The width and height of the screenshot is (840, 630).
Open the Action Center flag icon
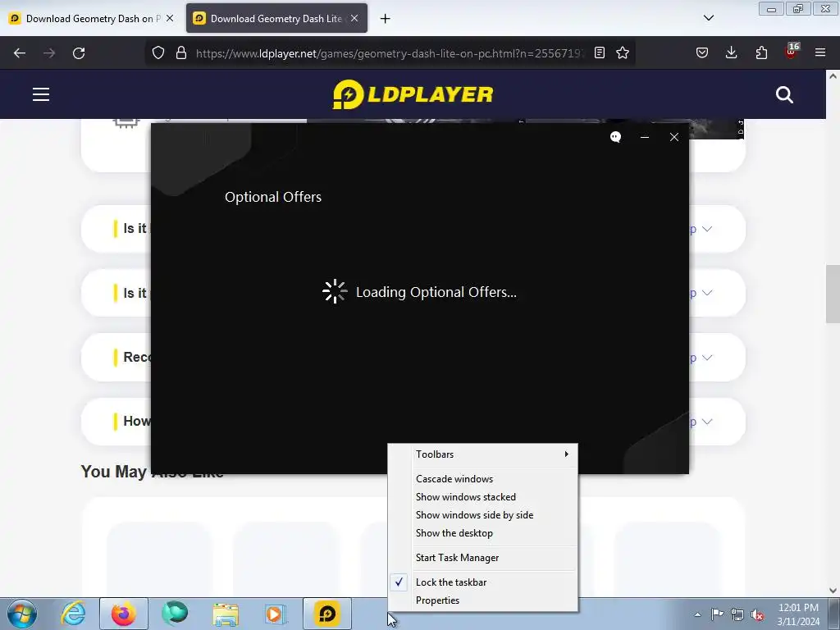click(x=717, y=614)
